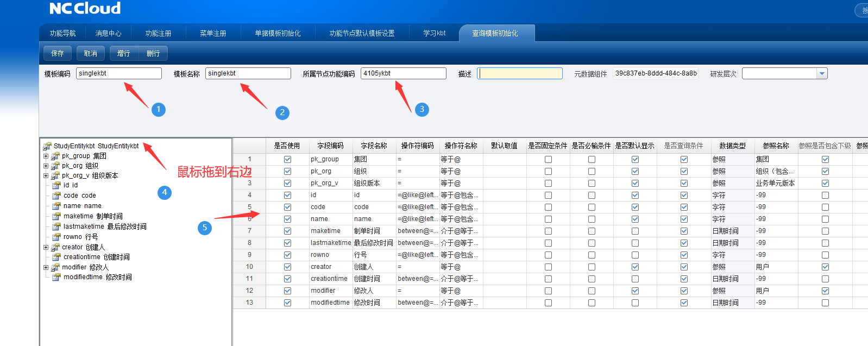Click 组织（包含... reference name cell
The width and height of the screenshot is (868, 346).
pos(776,171)
